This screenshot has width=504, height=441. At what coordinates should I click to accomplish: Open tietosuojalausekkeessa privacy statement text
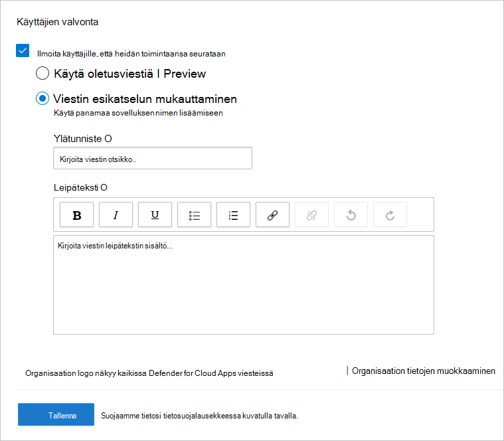click(202, 416)
